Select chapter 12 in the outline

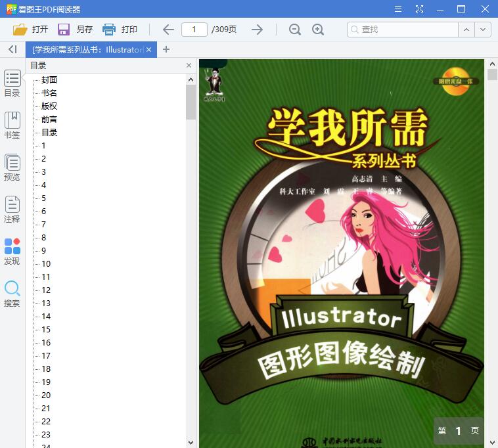pyautogui.click(x=46, y=290)
